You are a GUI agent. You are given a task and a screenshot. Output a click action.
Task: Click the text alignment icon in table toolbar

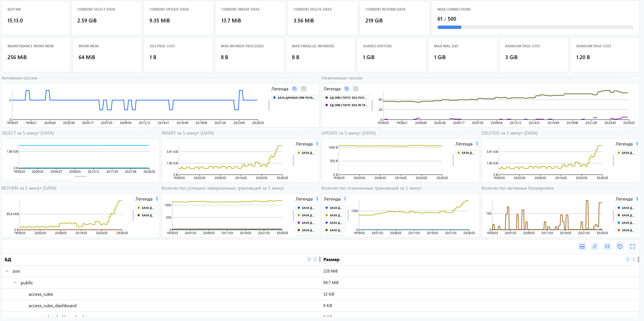point(594,246)
